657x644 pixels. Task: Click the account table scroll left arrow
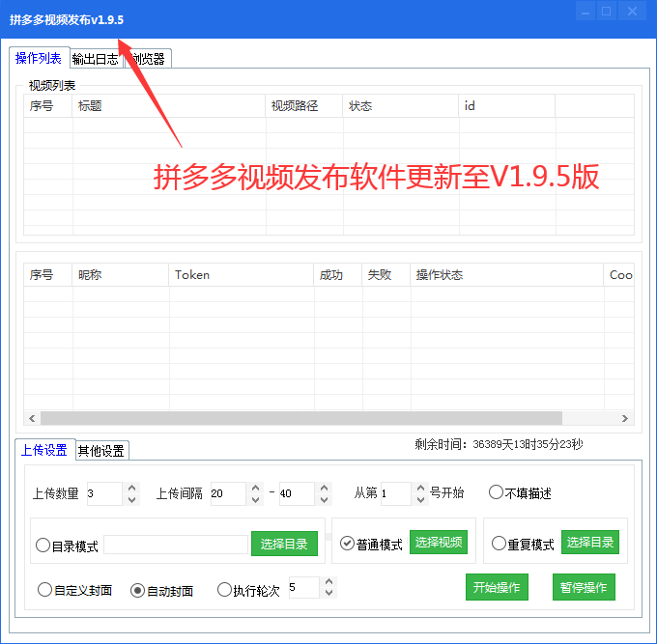(x=32, y=418)
